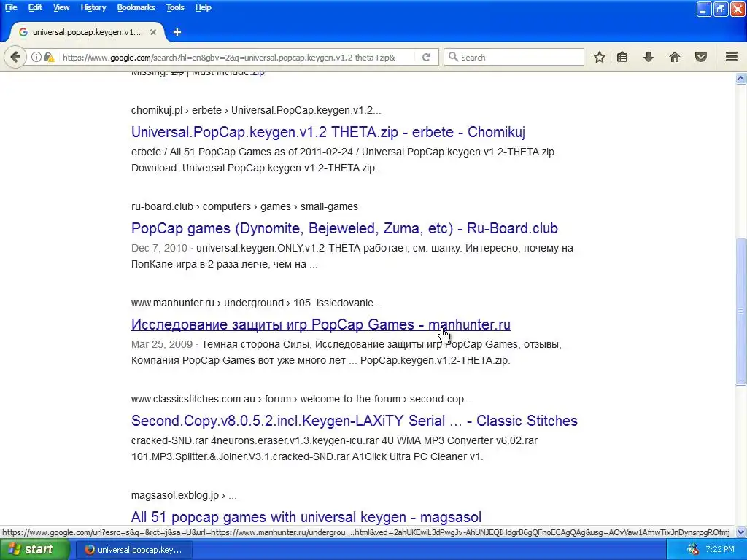Viewport: 747px width, 560px height.
Task: Restore down the Firefox window
Action: 720,9
